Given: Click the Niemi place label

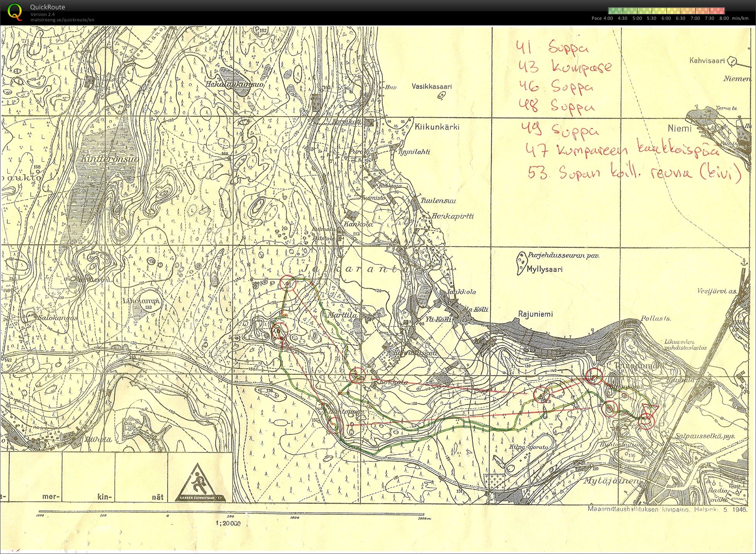Looking at the screenshot, I should tap(679, 128).
